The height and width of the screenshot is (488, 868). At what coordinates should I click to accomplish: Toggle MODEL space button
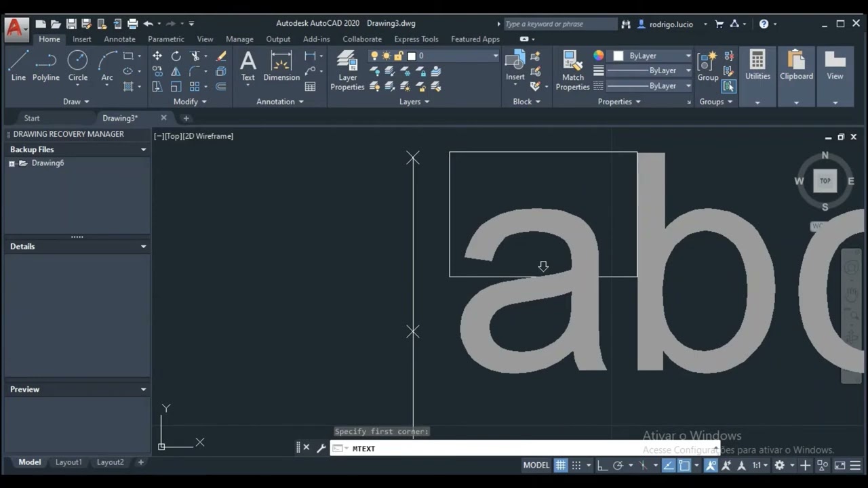point(536,466)
